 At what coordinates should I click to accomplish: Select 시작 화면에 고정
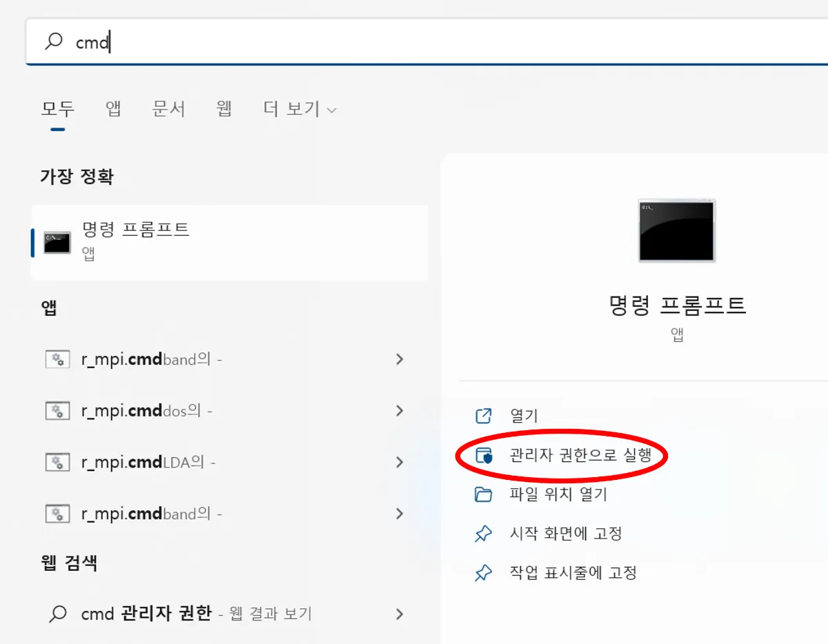[566, 534]
